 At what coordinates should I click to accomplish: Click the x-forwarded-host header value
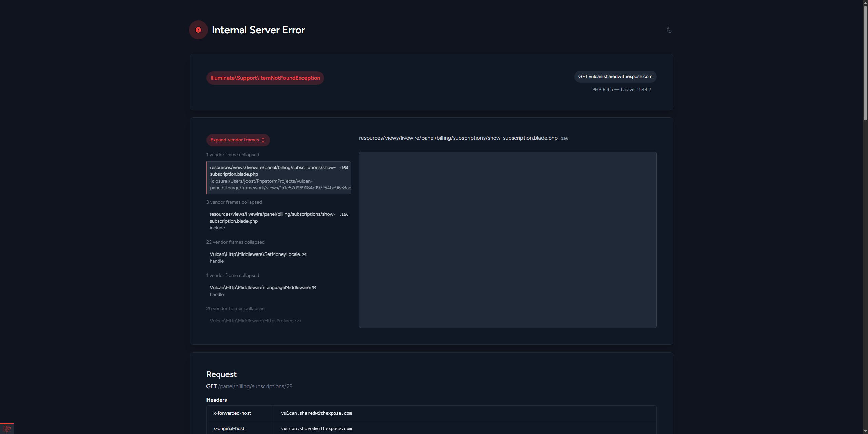click(x=316, y=413)
